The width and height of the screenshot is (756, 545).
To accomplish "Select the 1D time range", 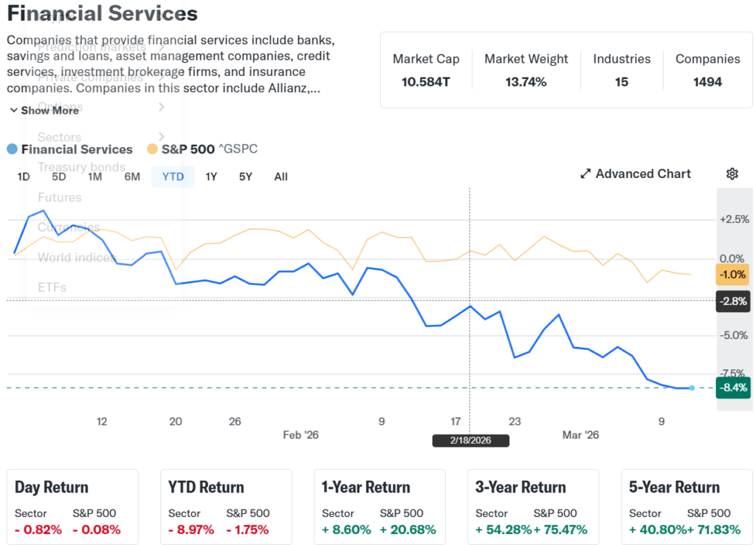I will [24, 176].
